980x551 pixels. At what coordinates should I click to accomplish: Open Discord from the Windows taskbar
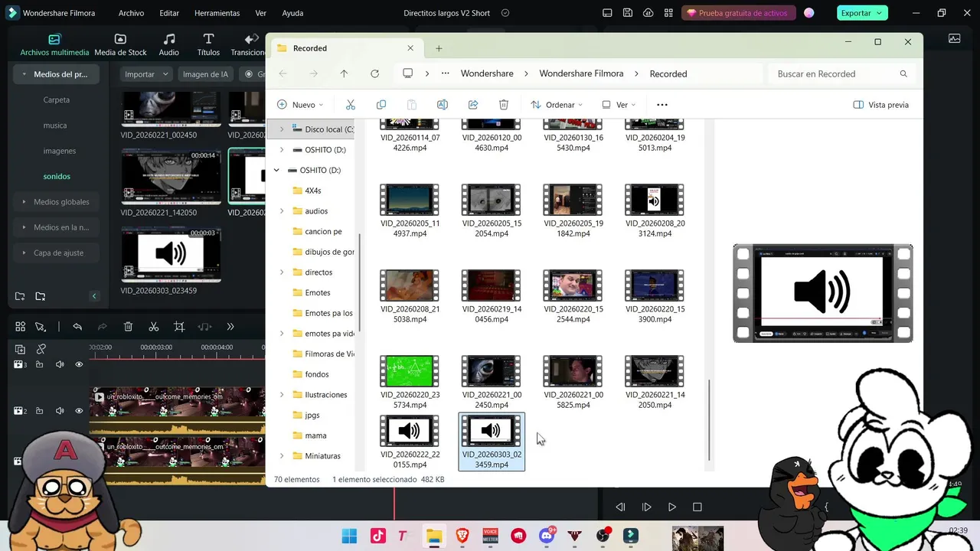point(547,536)
